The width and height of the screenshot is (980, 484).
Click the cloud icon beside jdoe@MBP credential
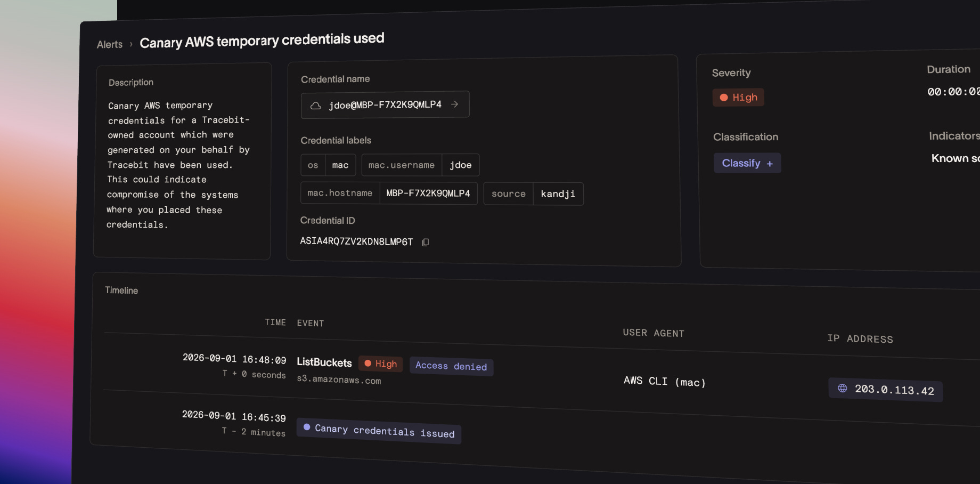click(316, 106)
